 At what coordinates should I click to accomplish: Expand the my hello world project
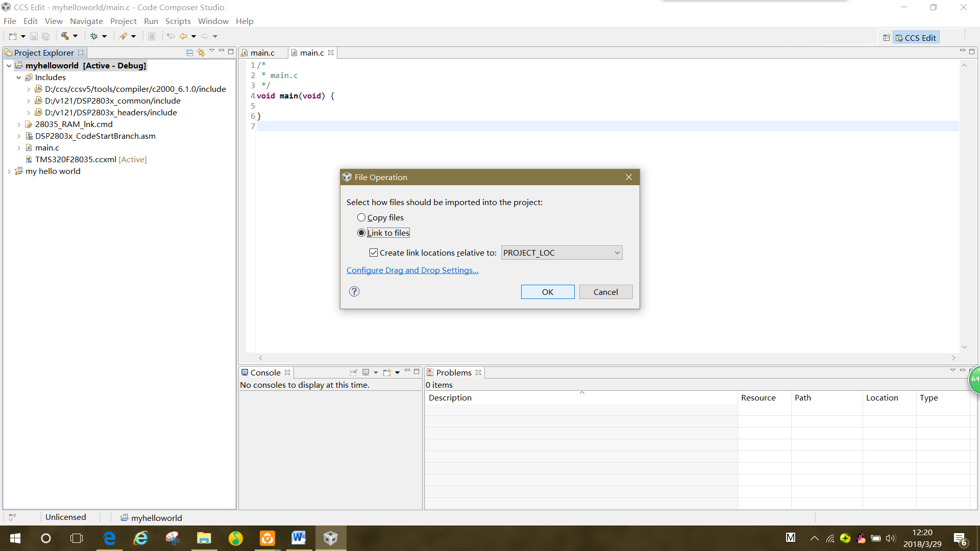(x=9, y=171)
